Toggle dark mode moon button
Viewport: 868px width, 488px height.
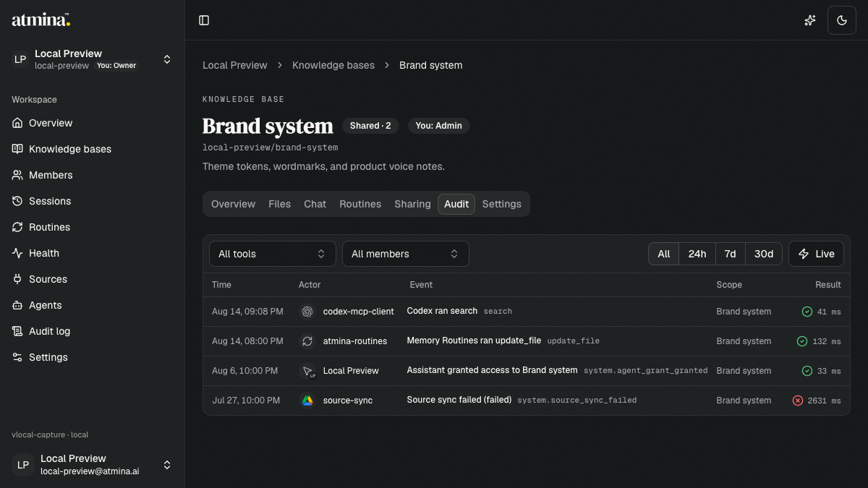click(841, 20)
